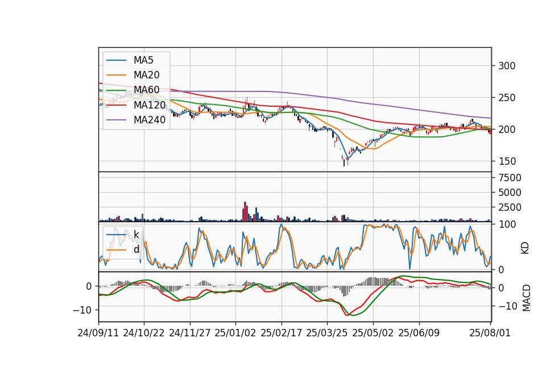This screenshot has height=392, width=546.
Task: Click the 300 price axis tick label
Action: pyautogui.click(x=507, y=66)
